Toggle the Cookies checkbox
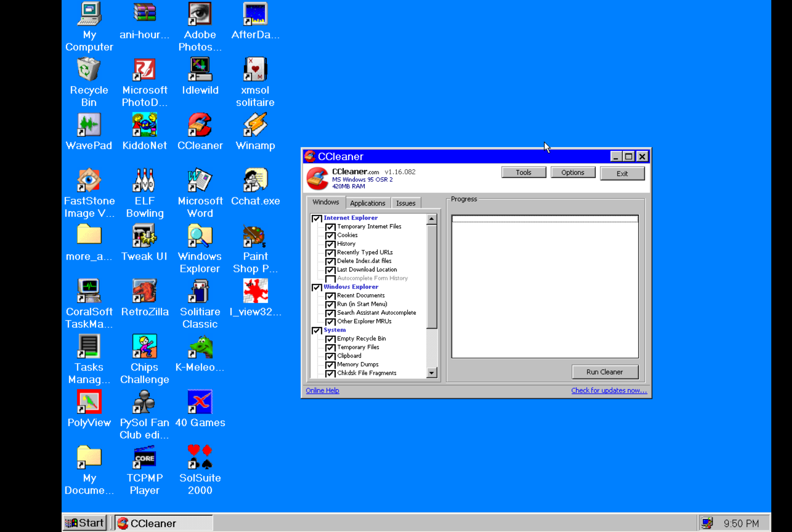792x532 pixels. (x=330, y=235)
